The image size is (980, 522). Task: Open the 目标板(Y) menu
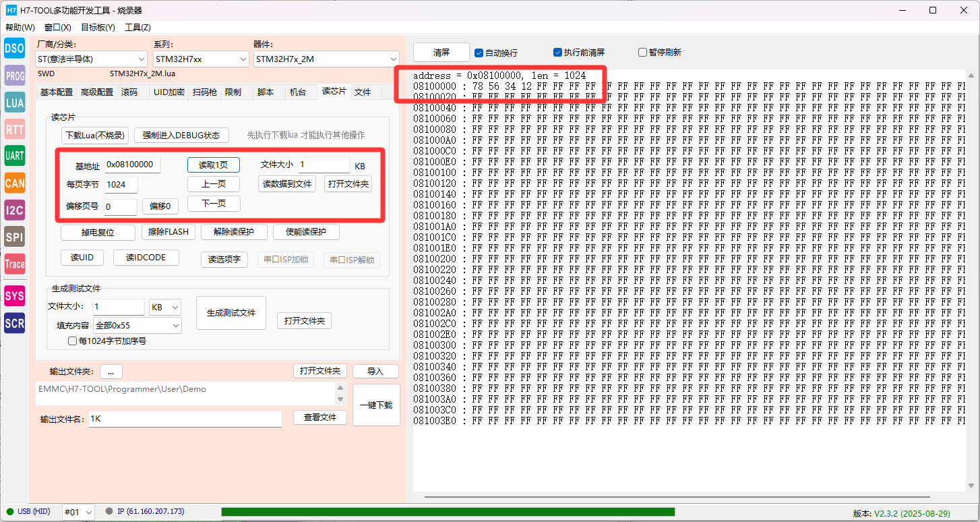pyautogui.click(x=98, y=28)
